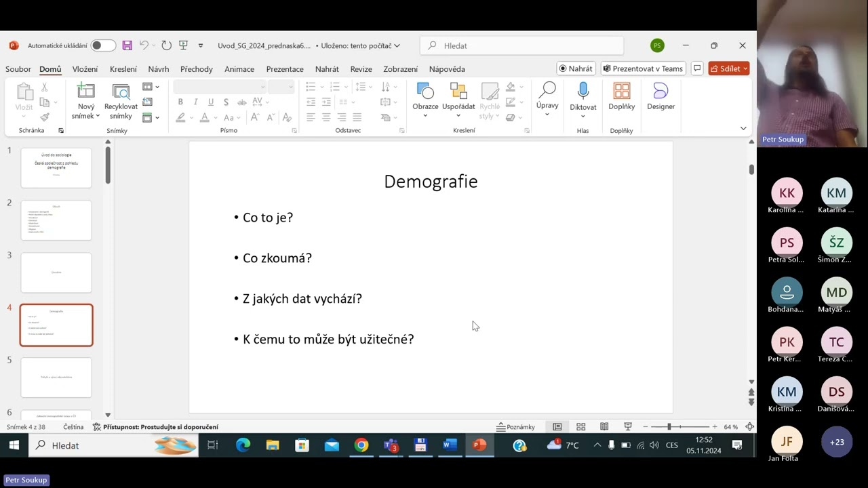Switch to the Přechody tab
The image size is (868, 488).
coord(197,69)
